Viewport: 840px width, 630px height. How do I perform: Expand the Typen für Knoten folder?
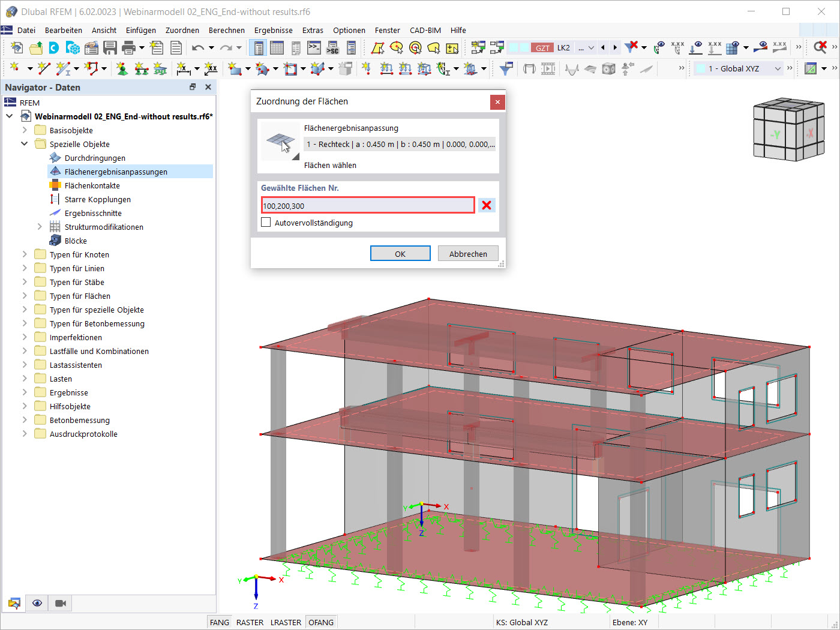(x=25, y=254)
